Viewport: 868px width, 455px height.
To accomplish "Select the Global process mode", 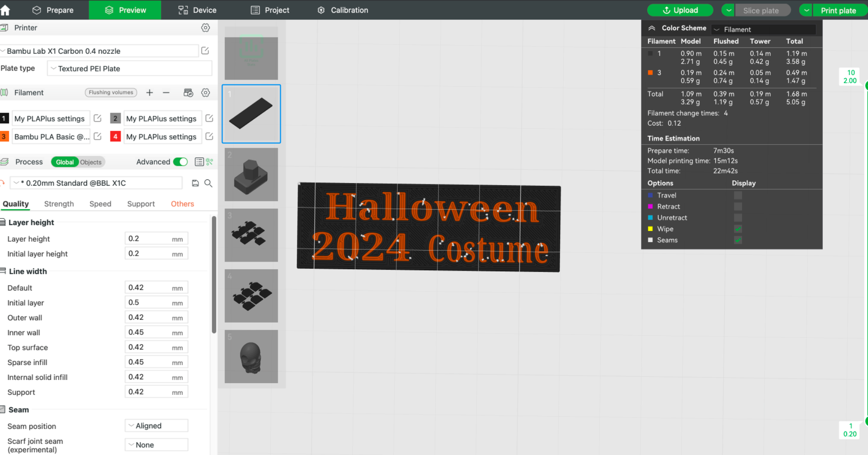I will [x=65, y=162].
